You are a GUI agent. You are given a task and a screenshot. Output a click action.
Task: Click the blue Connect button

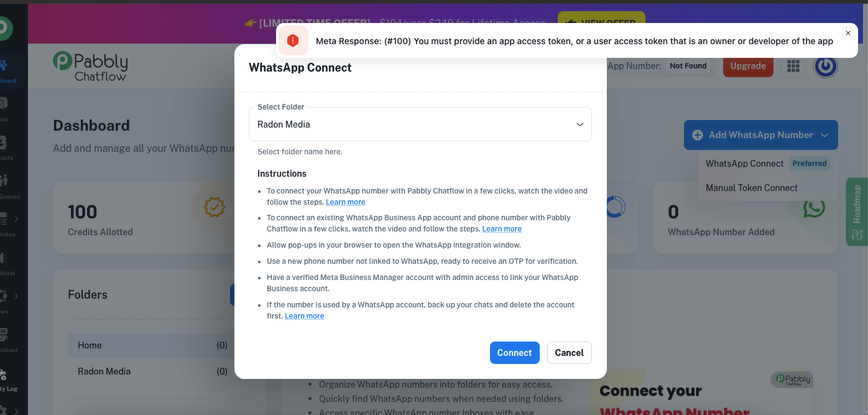pos(515,353)
